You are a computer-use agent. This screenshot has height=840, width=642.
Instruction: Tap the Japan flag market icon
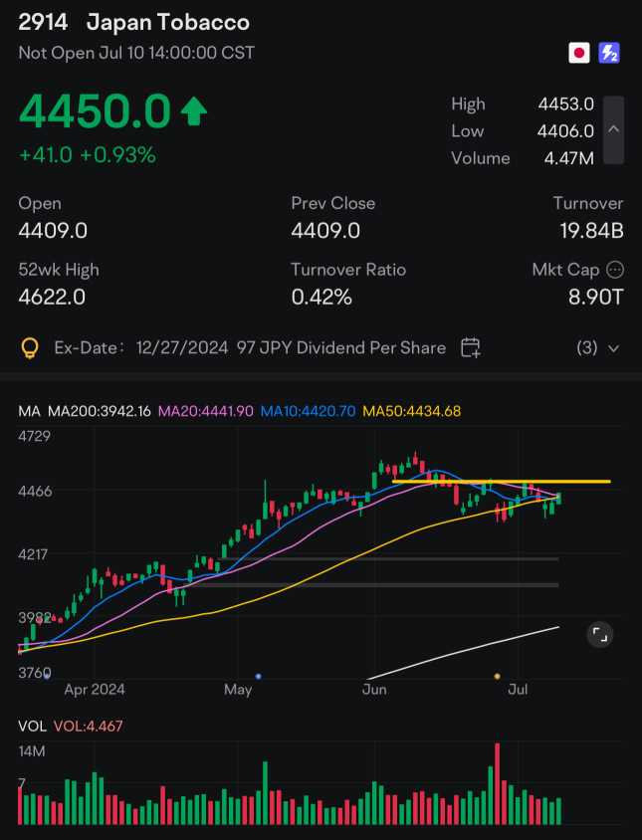point(578,53)
